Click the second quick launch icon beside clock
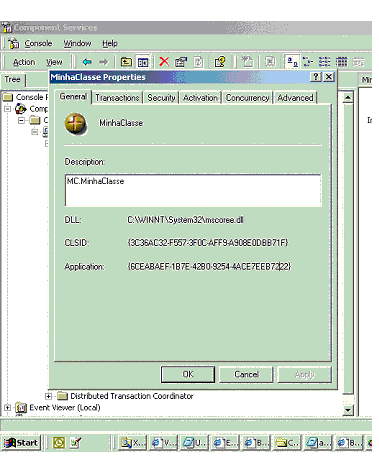 [x=76, y=443]
